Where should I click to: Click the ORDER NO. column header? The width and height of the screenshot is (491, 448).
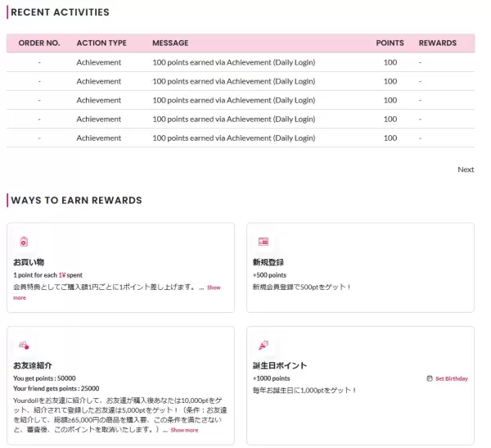pyautogui.click(x=39, y=43)
